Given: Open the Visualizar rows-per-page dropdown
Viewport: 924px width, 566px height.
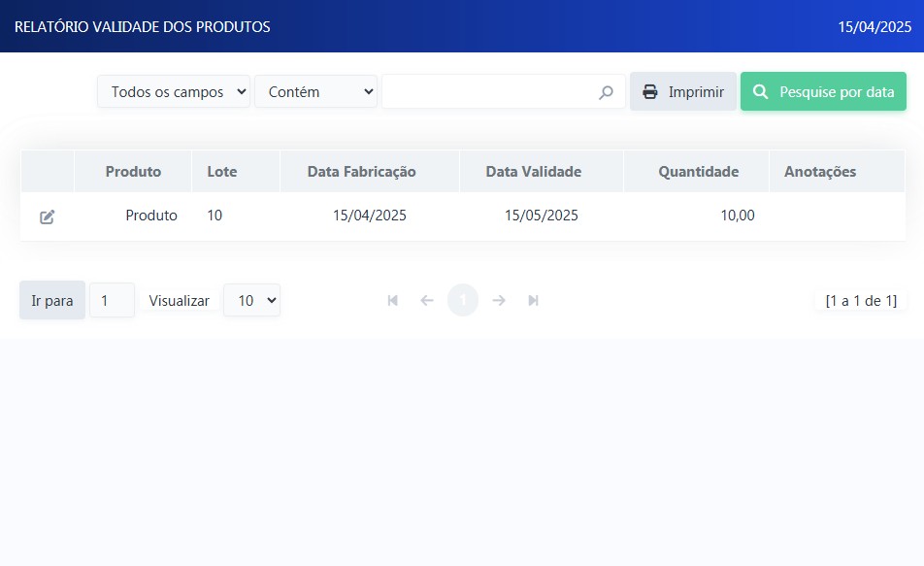Looking at the screenshot, I should (x=251, y=300).
